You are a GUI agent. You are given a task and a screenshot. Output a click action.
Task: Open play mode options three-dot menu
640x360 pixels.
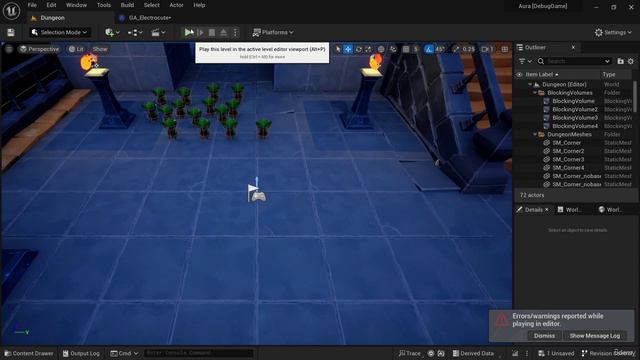(235, 32)
